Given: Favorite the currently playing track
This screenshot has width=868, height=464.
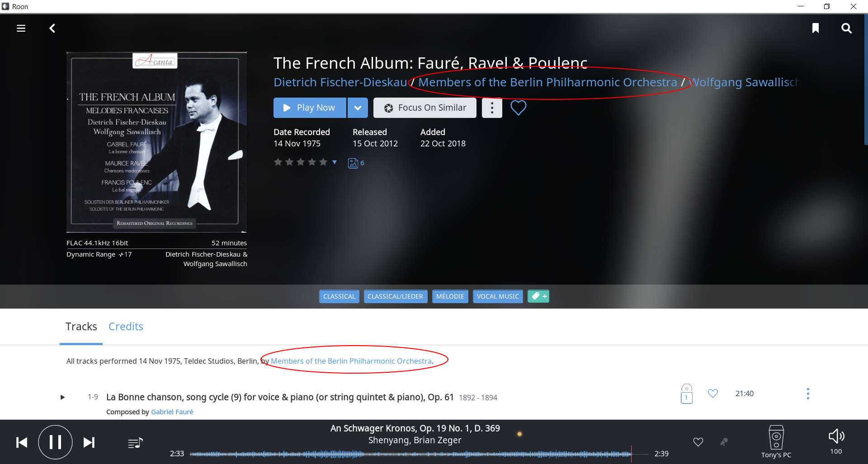Looking at the screenshot, I should click(x=698, y=442).
